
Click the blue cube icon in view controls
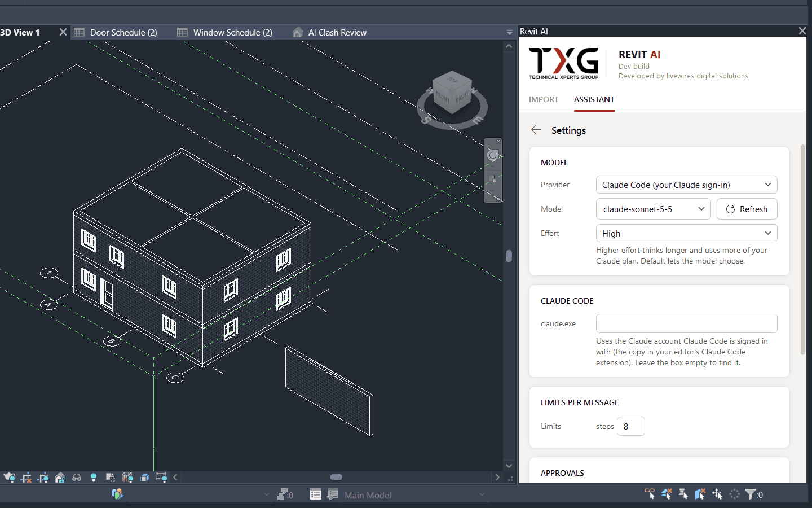click(144, 478)
